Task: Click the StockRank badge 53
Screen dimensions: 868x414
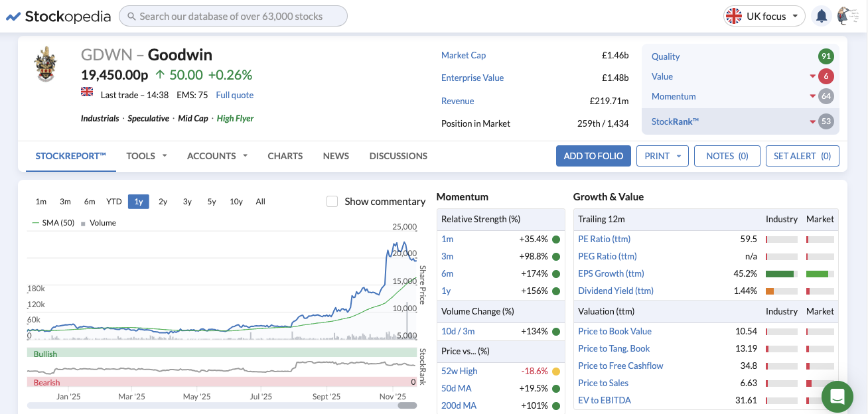Action: tap(826, 121)
